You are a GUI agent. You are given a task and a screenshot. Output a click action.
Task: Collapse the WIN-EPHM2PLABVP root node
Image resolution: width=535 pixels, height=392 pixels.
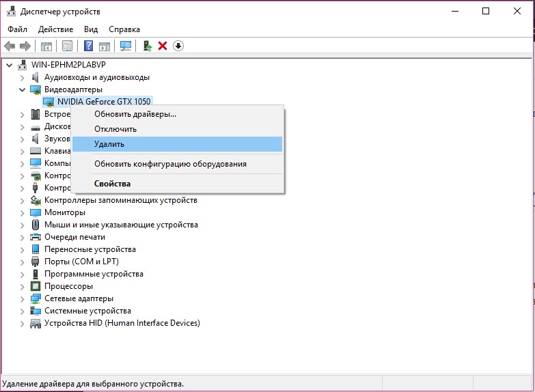[x=9, y=65]
